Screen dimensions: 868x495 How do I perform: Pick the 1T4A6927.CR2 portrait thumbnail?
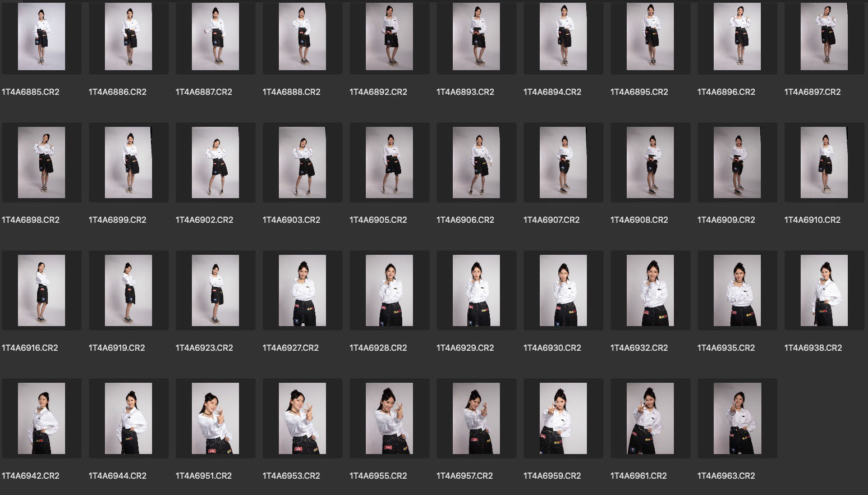point(302,290)
